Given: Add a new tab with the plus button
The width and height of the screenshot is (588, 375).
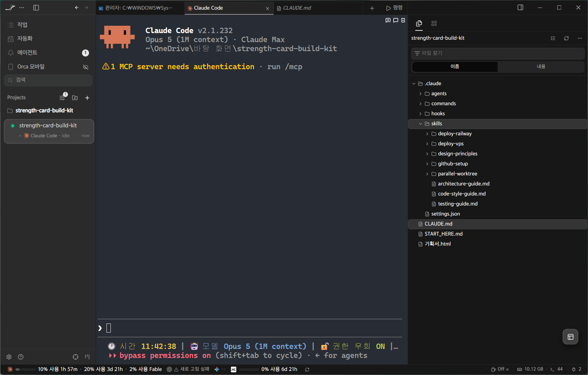Looking at the screenshot, I should pos(372,8).
